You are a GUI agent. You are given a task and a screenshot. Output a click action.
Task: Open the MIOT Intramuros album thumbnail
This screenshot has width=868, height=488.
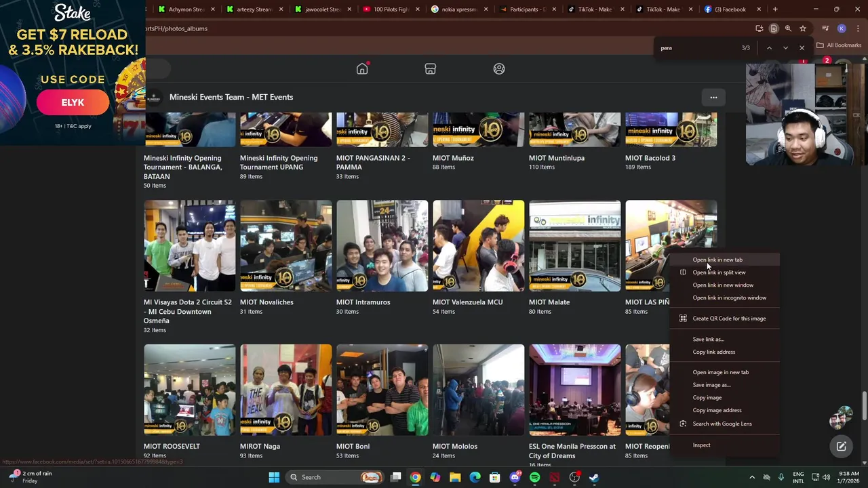(x=382, y=245)
